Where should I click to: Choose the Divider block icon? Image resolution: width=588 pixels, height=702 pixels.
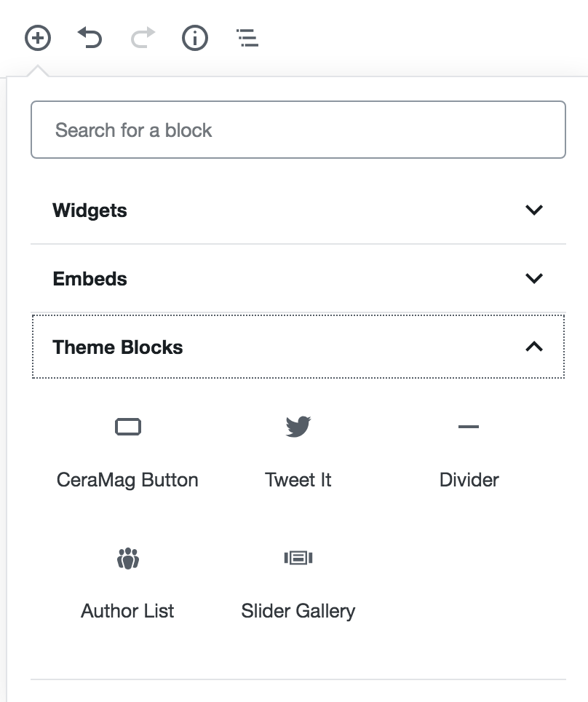(x=469, y=427)
